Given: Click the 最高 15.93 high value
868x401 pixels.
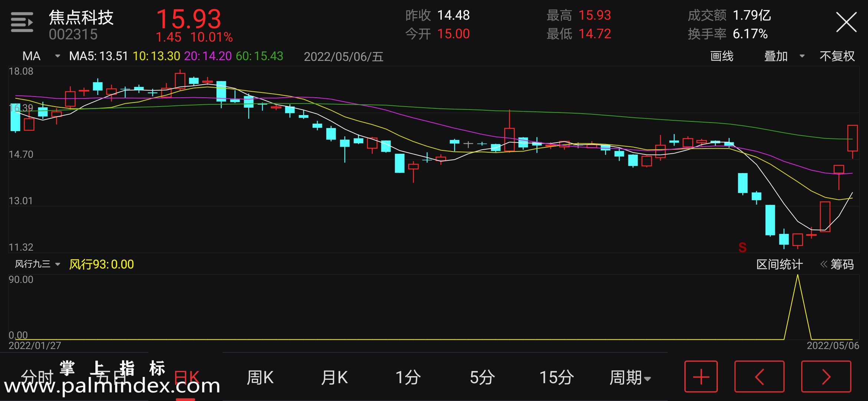Looking at the screenshot, I should click(579, 15).
